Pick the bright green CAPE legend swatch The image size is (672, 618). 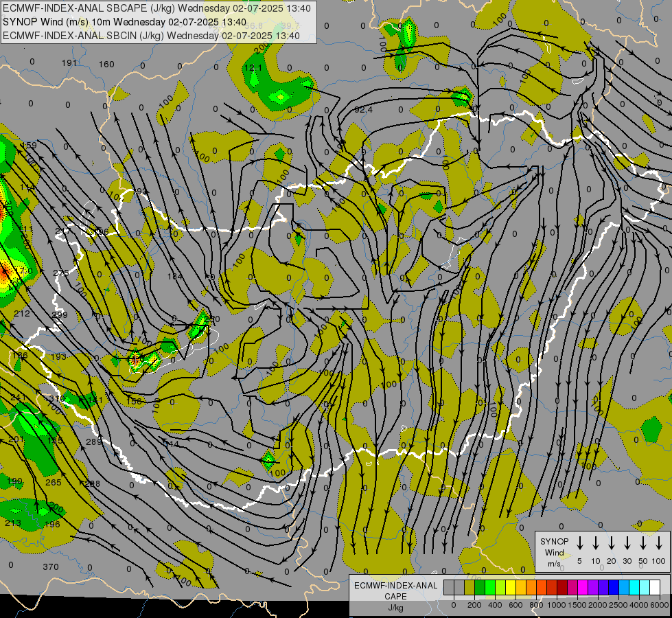click(x=490, y=587)
